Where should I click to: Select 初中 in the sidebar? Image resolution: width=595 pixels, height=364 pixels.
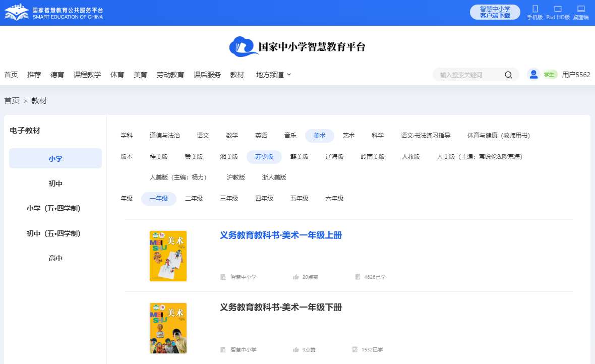tap(55, 184)
